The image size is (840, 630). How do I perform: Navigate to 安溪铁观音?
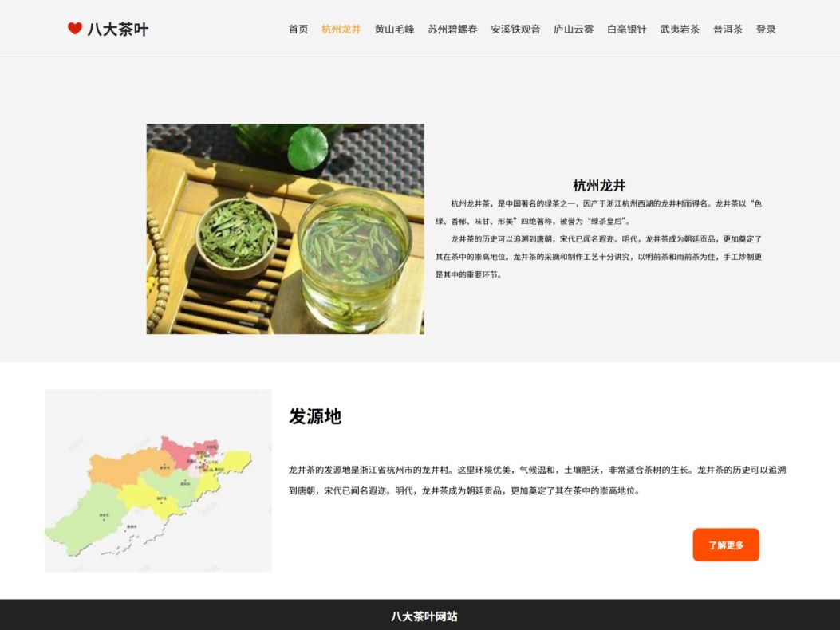pos(516,29)
